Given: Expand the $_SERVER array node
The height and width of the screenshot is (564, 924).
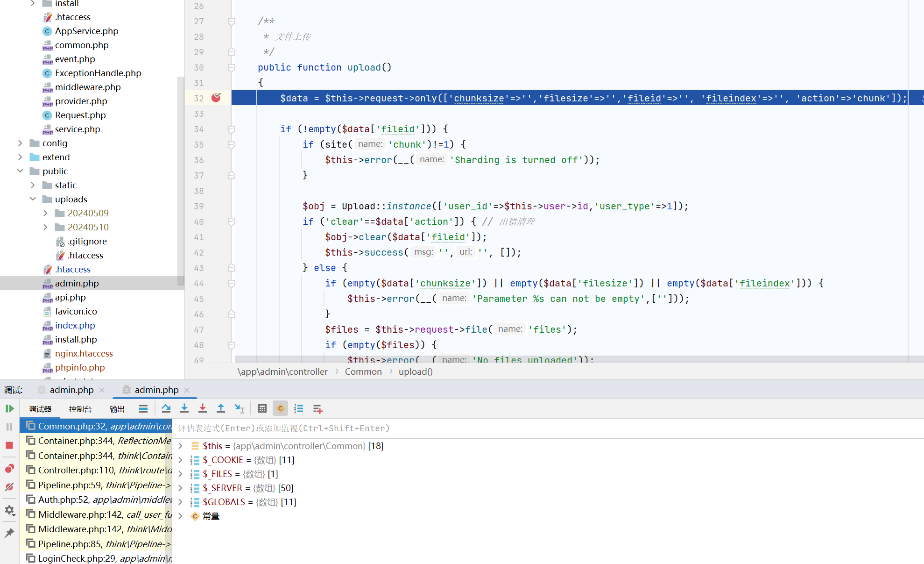Looking at the screenshot, I should coord(181,488).
